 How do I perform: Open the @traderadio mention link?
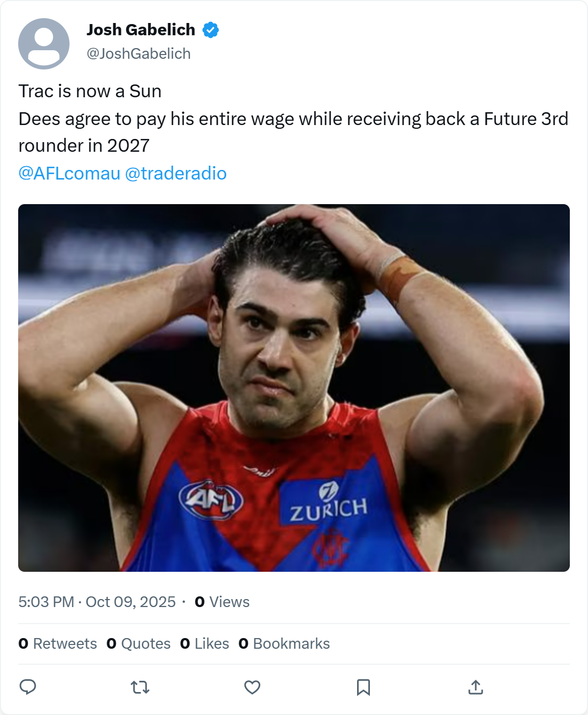[176, 173]
